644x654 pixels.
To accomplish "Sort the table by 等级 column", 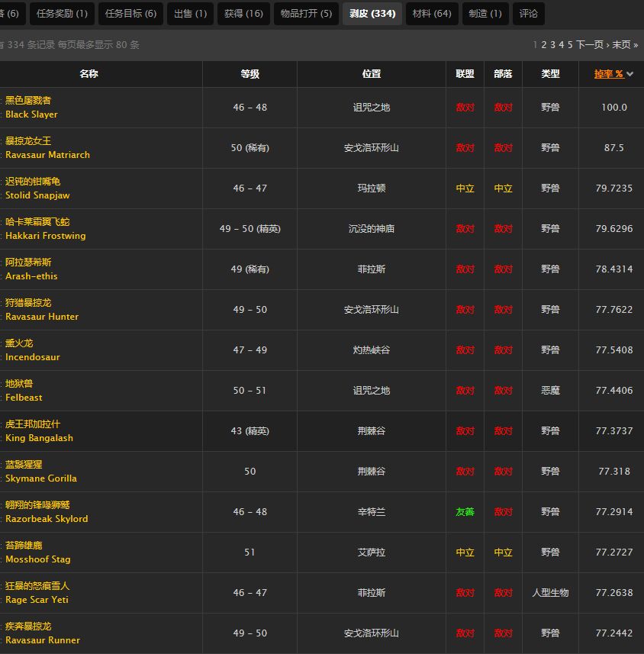I will (250, 74).
